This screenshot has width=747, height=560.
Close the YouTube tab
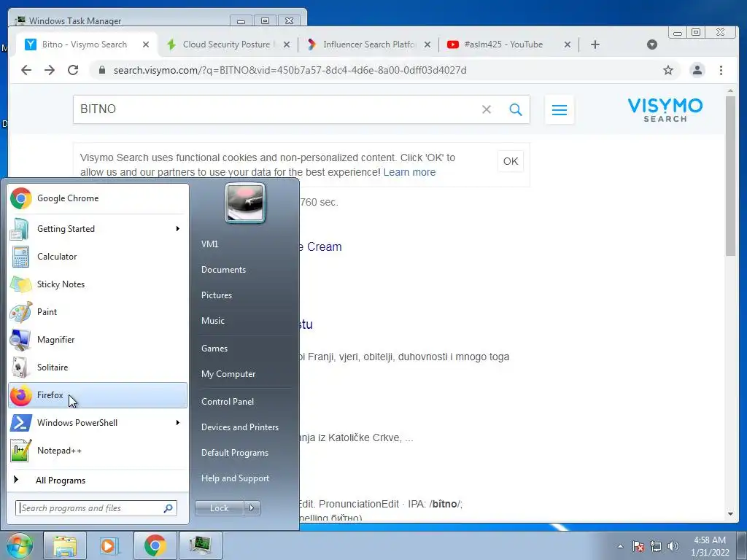pyautogui.click(x=568, y=44)
